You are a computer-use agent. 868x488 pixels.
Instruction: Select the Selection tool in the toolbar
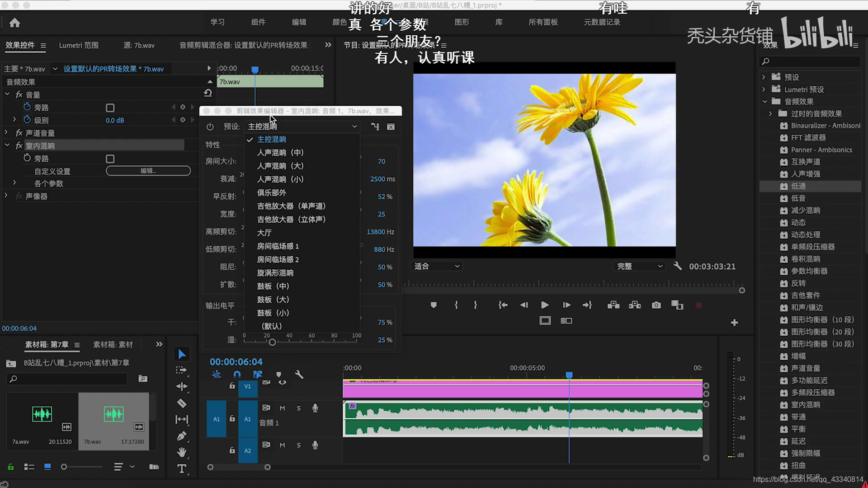click(182, 354)
